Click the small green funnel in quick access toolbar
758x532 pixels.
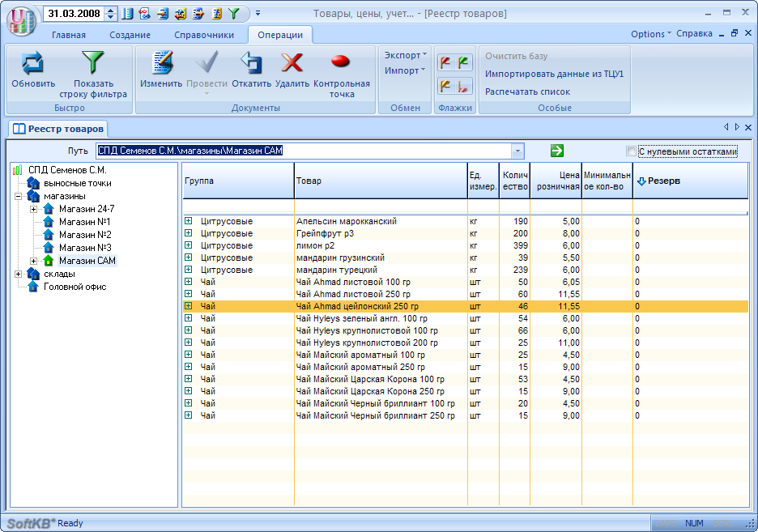(234, 14)
